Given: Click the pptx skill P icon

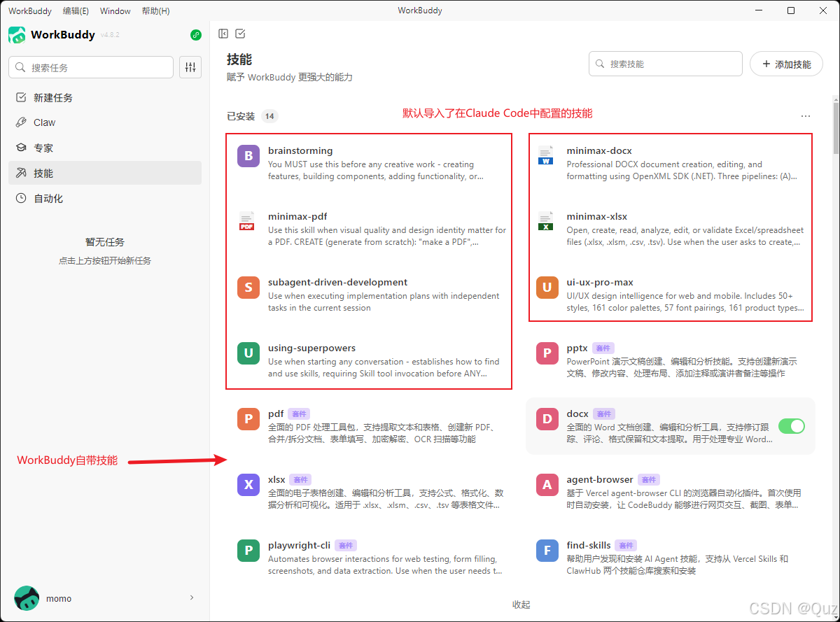Looking at the screenshot, I should click(547, 353).
